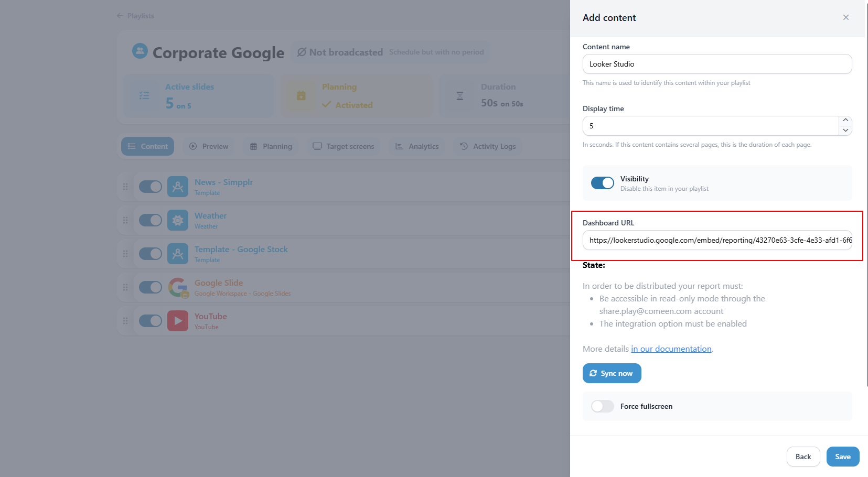Toggle the Weather slide switch
This screenshot has height=477, width=868.
coord(151,220)
